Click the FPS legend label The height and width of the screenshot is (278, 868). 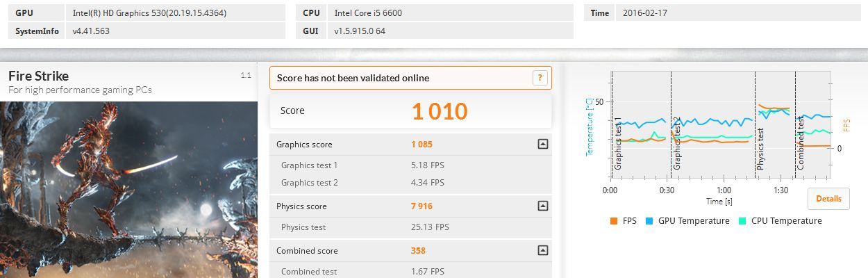pyautogui.click(x=630, y=221)
